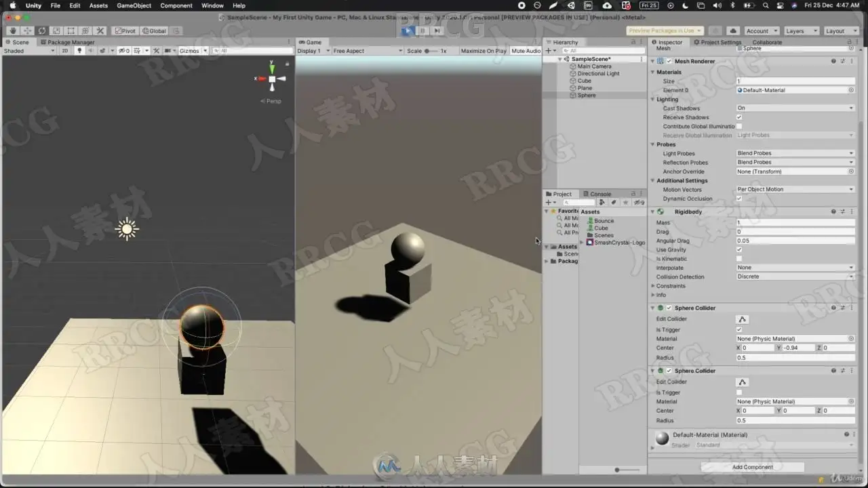This screenshot has height=488, width=868.
Task: Open Shaded draw mode dropdown
Action: 29,51
